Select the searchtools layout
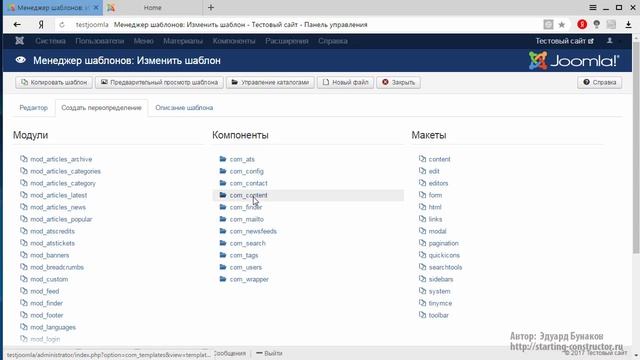 click(x=445, y=267)
